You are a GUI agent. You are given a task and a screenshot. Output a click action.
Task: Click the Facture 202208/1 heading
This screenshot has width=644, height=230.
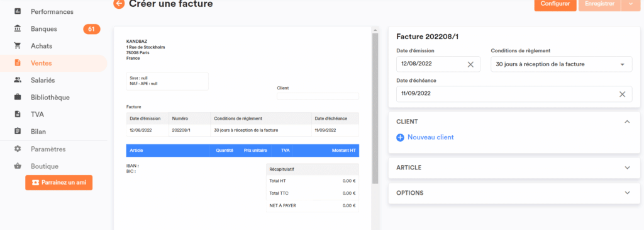coord(428,37)
